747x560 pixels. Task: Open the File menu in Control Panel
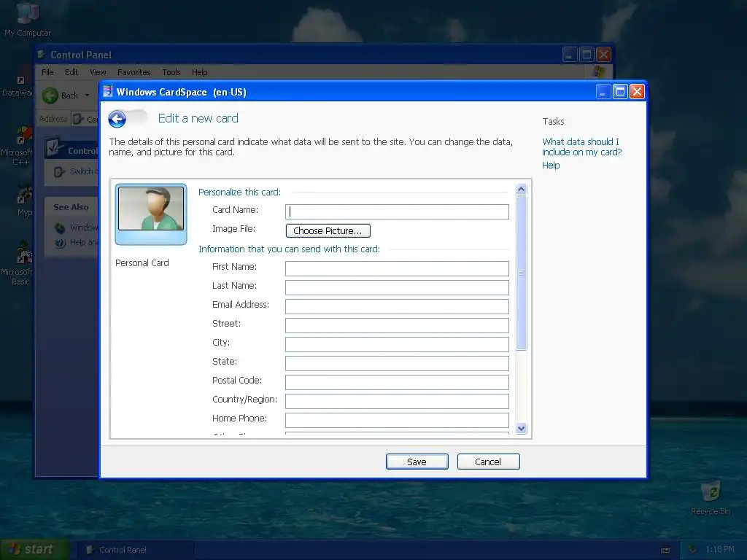(47, 72)
